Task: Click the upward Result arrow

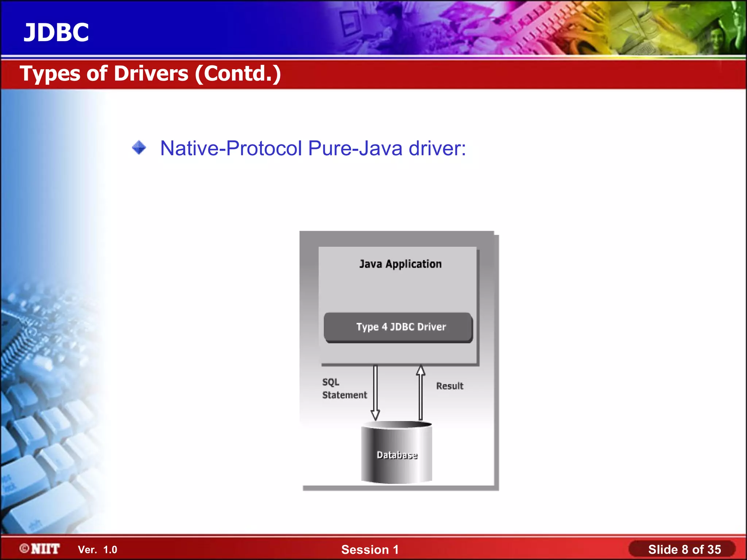Action: pyautogui.click(x=421, y=393)
